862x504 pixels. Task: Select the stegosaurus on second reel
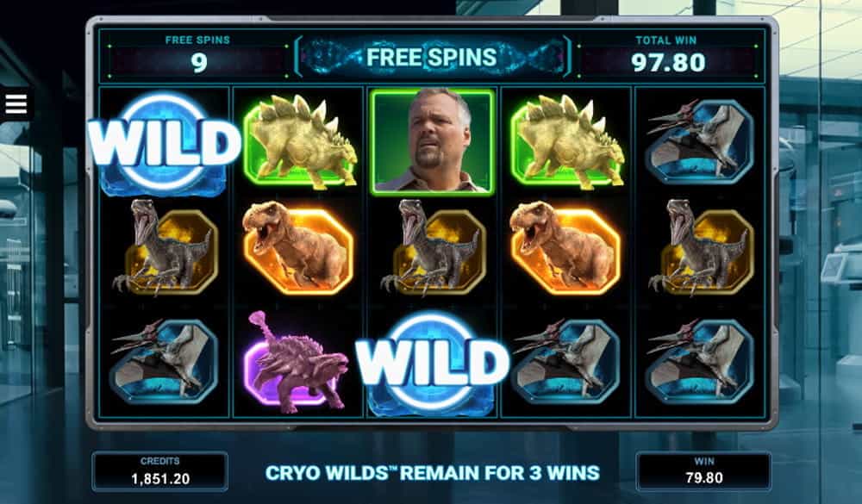[300, 140]
